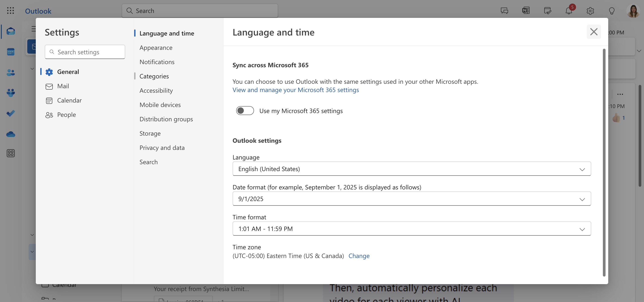
Task: Click the Sync across Microsoft 365 heading
Action: pyautogui.click(x=270, y=65)
